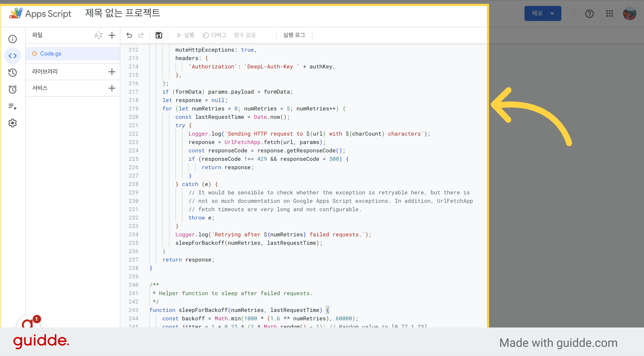Open the 실행 로그 execution log
This screenshot has height=356, width=644.
294,35
